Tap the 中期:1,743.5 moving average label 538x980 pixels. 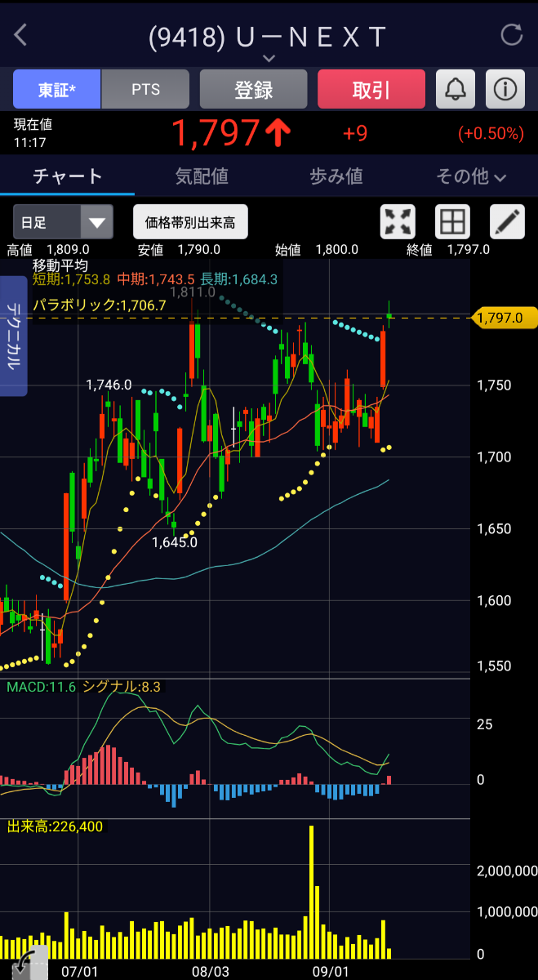coord(156,279)
